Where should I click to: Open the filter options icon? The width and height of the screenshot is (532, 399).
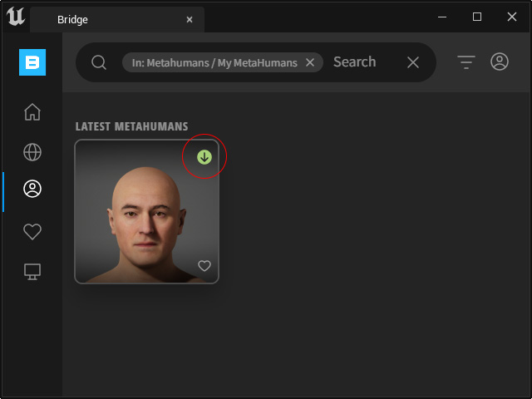[466, 62]
